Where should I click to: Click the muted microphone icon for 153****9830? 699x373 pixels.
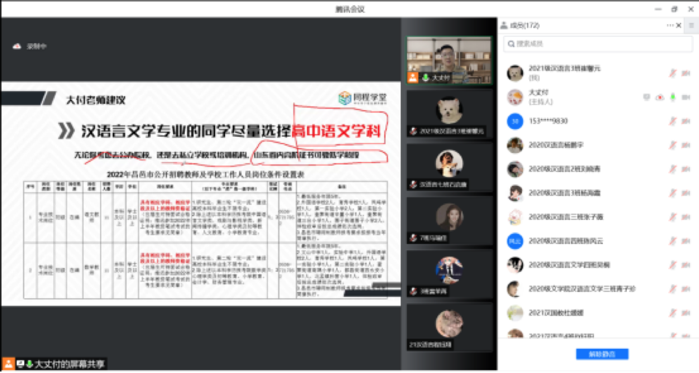tap(673, 121)
